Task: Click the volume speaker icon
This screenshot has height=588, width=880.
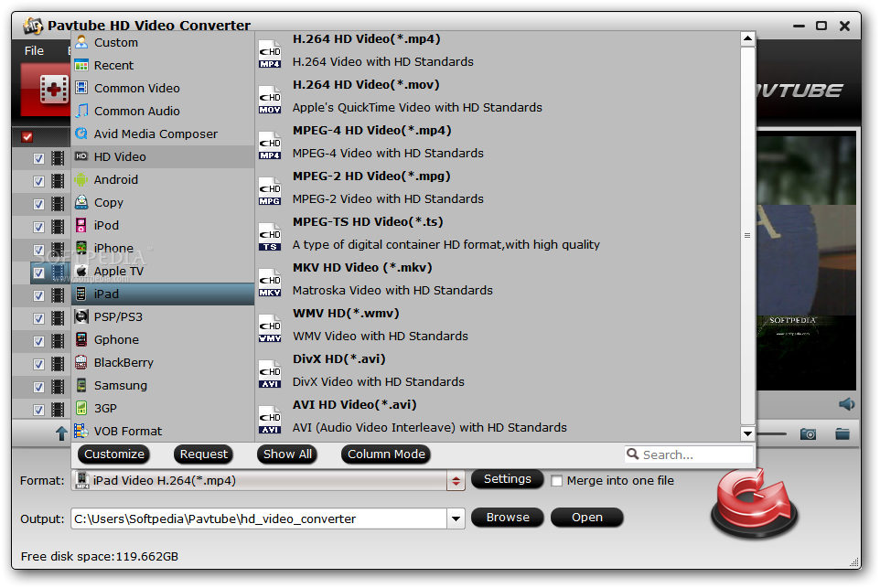Action: [846, 404]
